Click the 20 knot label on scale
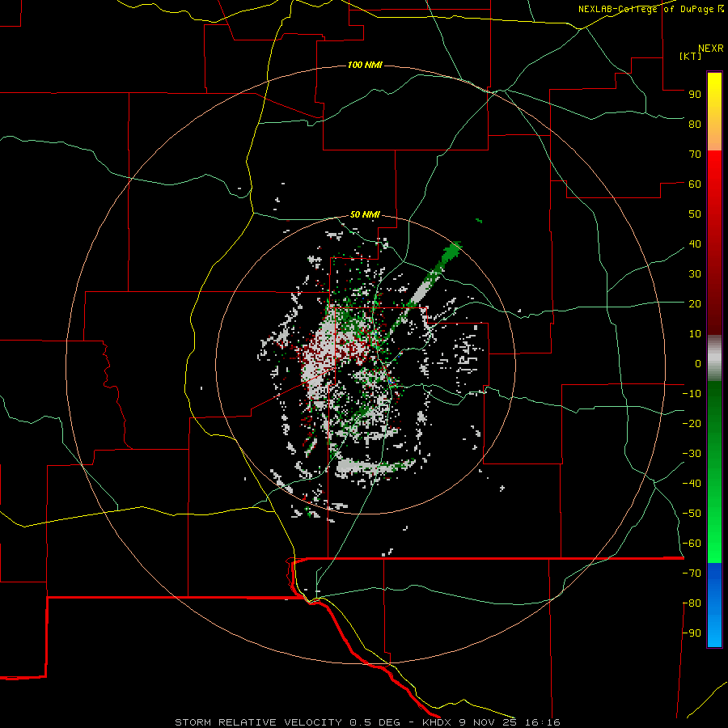Viewport: 728px width, 728px height. (x=695, y=303)
